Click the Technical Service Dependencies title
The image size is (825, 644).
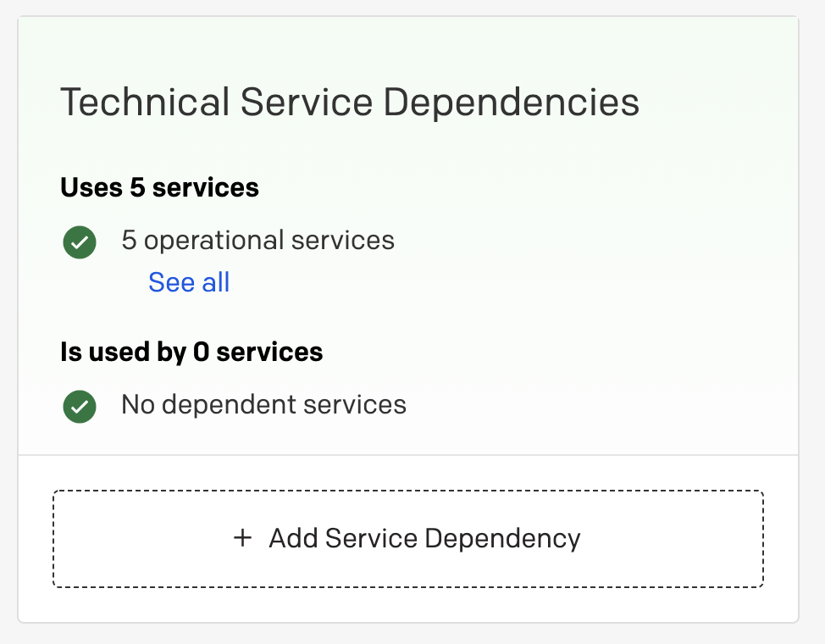tap(350, 103)
